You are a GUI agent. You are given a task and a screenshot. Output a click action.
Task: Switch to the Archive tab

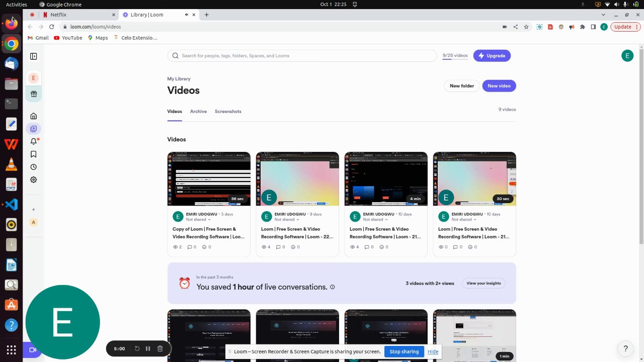[198, 112]
